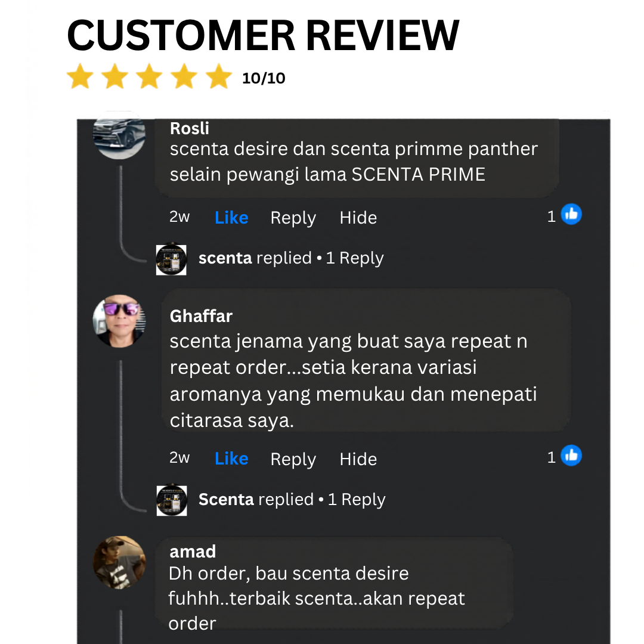Viewport: 644px width, 644px height.
Task: Open Ghaffar's sunglasses profile picture
Action: click(x=119, y=321)
